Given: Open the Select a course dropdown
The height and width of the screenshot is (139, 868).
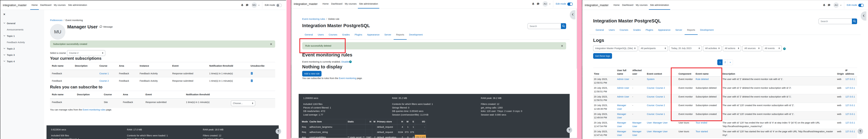Looking at the screenshot, I should pyautogui.click(x=86, y=53).
